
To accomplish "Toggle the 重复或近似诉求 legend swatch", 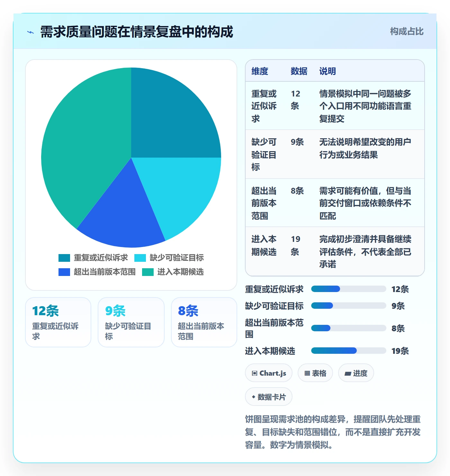I will (x=64, y=258).
